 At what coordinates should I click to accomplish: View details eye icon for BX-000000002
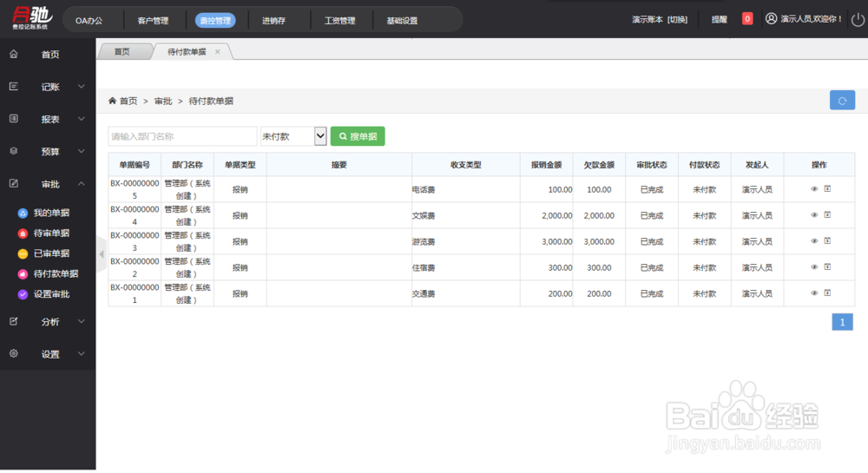coord(814,267)
